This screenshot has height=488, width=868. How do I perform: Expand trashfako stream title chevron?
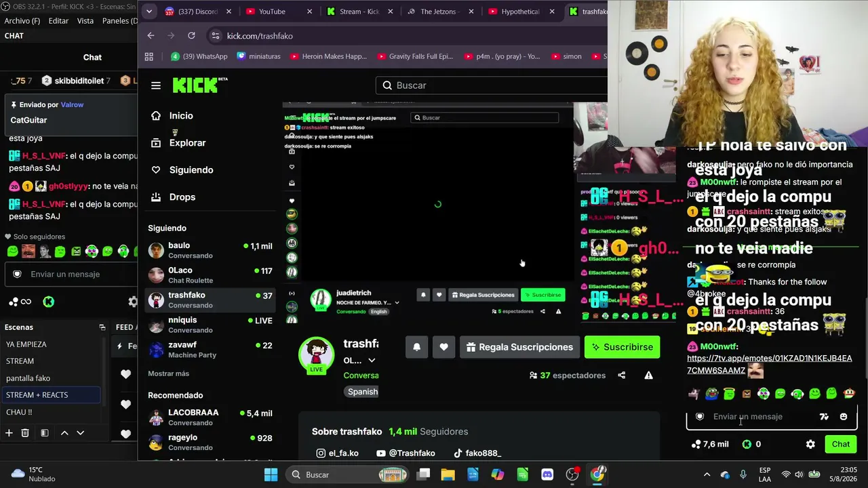pyautogui.click(x=372, y=361)
